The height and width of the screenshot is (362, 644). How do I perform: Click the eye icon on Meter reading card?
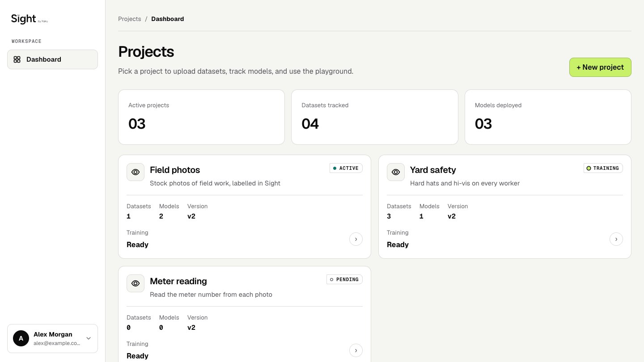point(136,283)
